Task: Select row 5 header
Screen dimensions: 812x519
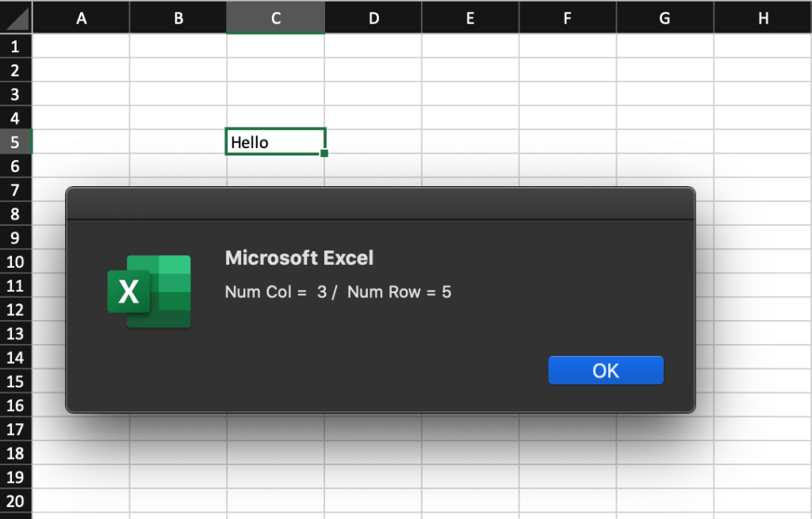Action: click(16, 142)
